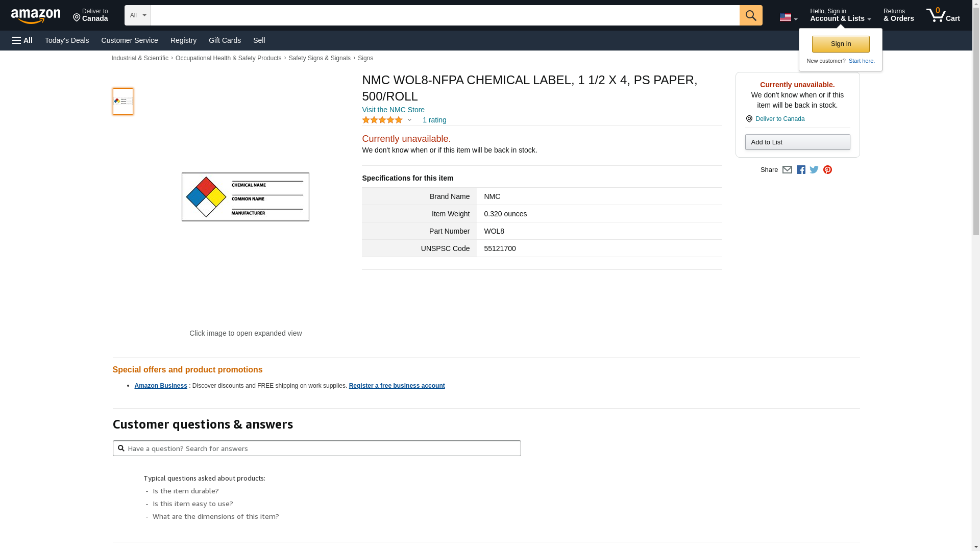Screen dimensions: 980x551
Task: Click the Amazon logo
Action: pos(36,16)
